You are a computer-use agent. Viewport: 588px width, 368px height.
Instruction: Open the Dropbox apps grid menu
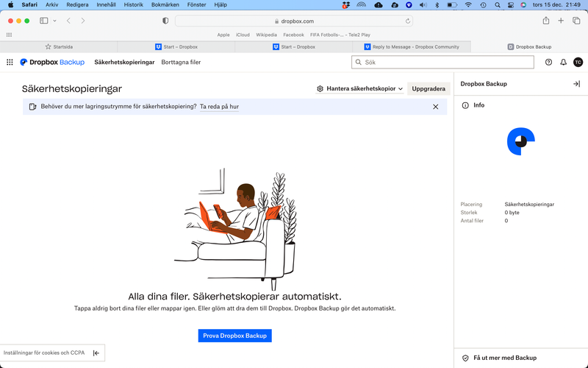[10, 63]
